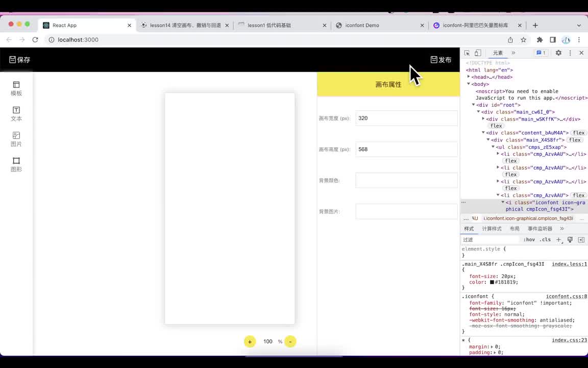Collapse the main_cw6I_0 div node
Image resolution: width=588 pixels, height=368 pixels.
(478, 111)
